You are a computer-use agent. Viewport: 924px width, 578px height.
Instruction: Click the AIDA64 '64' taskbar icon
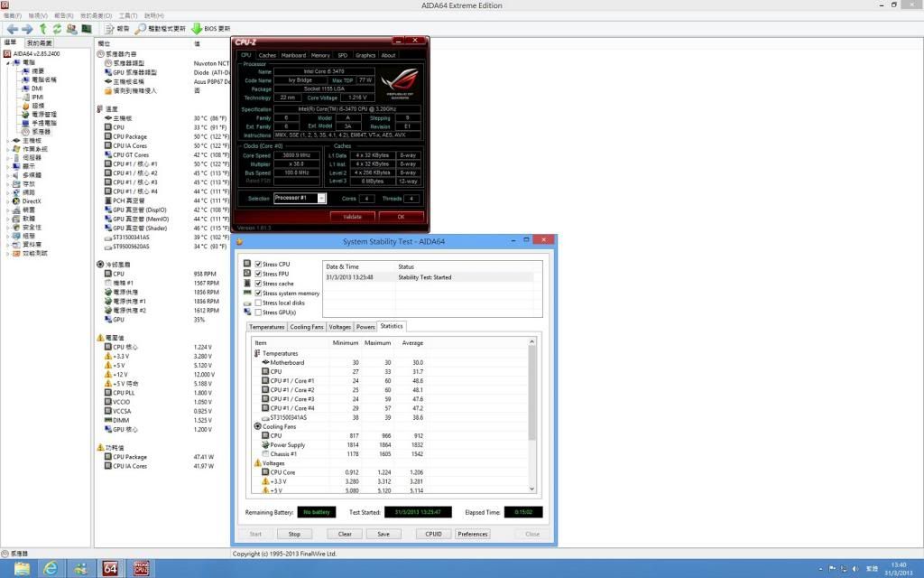110,569
